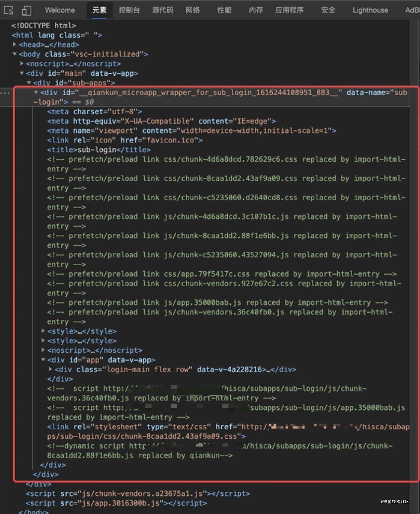The image size is (420, 514).
Task: Select comment for chunk-vendors.36c40fb0.js prefetch
Action: [x=220, y=317]
